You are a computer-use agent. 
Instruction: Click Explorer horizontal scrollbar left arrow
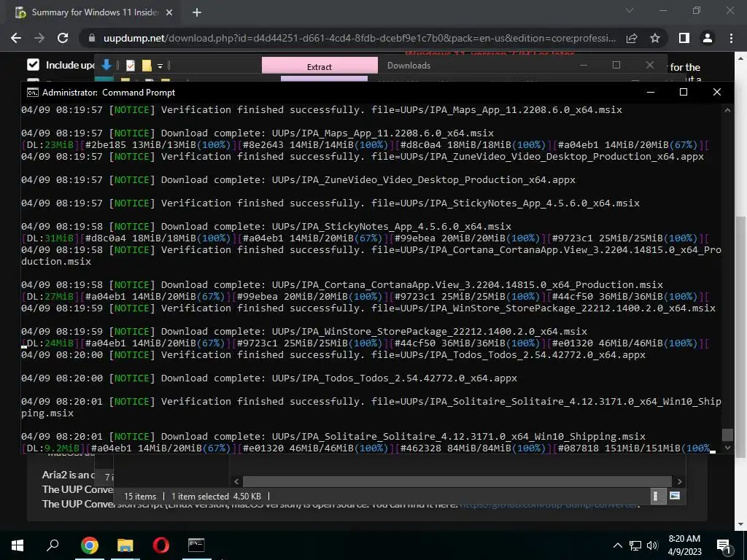[x=236, y=481]
